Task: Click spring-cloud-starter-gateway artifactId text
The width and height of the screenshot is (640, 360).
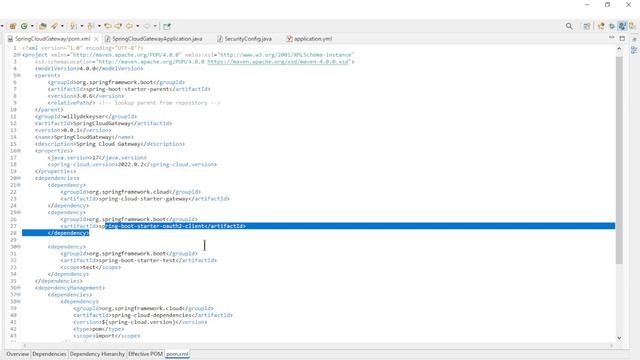Action: (x=143, y=199)
